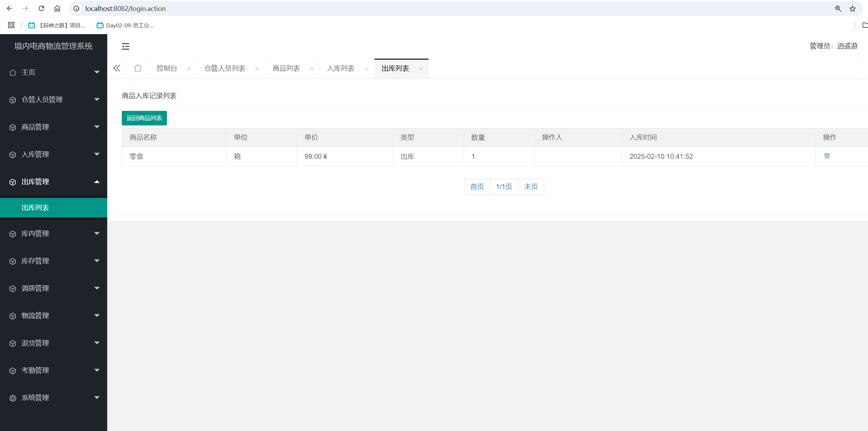Toggle the sidebar collapse hamburger icon
Screen dimensions: 868x431
tap(125, 46)
